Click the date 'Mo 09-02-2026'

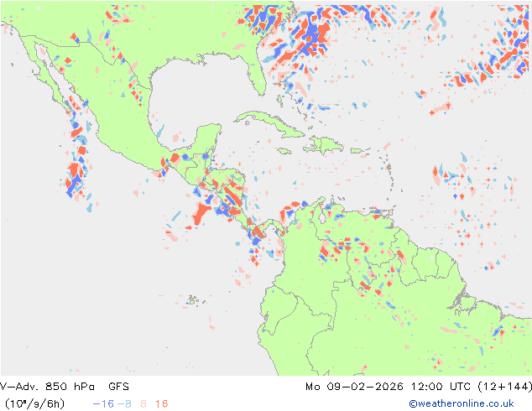click(x=354, y=387)
